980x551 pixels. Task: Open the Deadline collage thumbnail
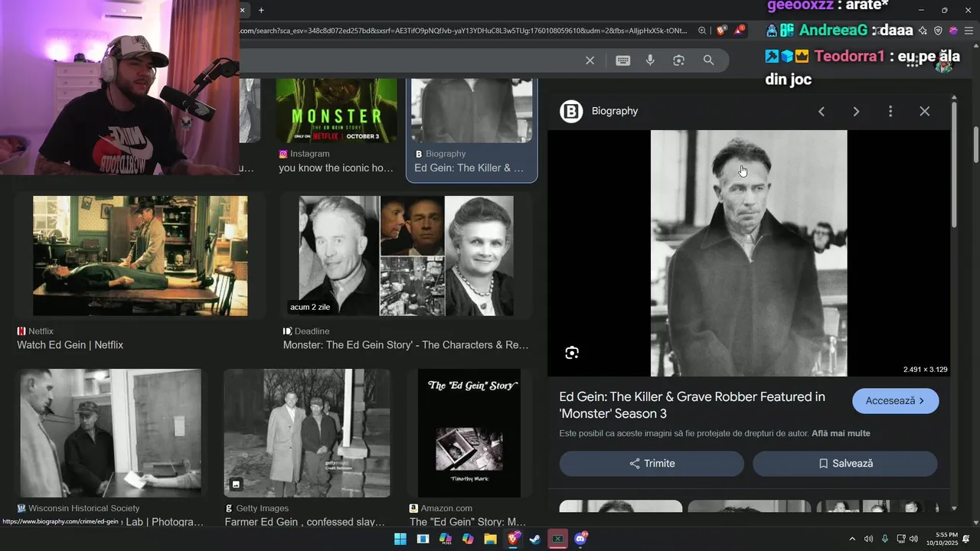pyautogui.click(x=407, y=256)
